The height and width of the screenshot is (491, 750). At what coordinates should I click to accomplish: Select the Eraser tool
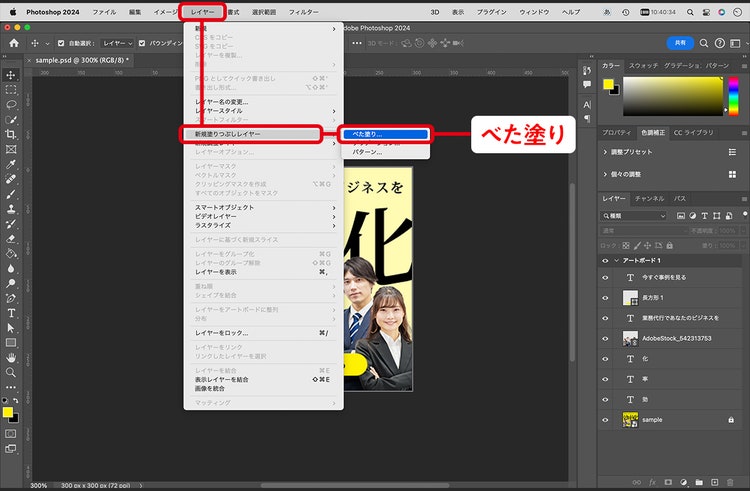(11, 239)
